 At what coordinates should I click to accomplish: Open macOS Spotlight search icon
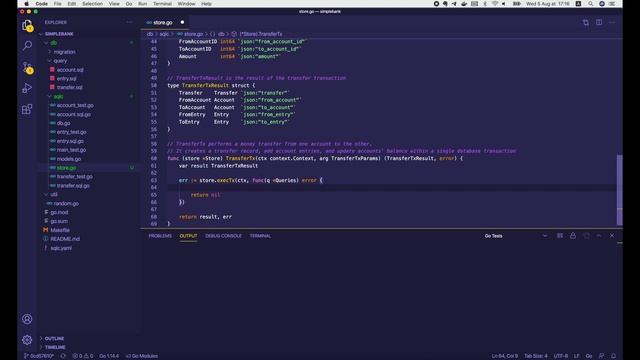point(591,4)
